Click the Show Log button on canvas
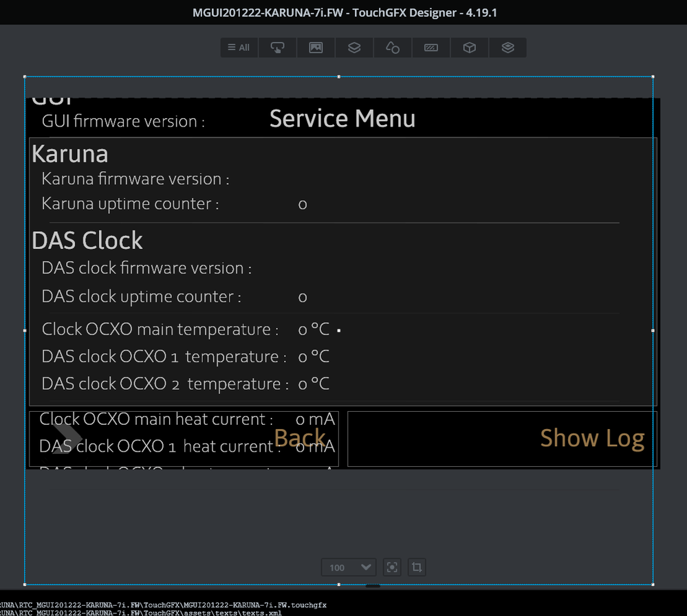The image size is (687, 616). [502, 439]
